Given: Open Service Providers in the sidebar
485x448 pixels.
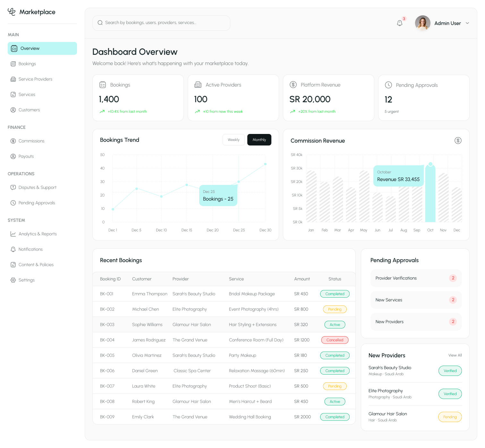Looking at the screenshot, I should click(x=42, y=79).
